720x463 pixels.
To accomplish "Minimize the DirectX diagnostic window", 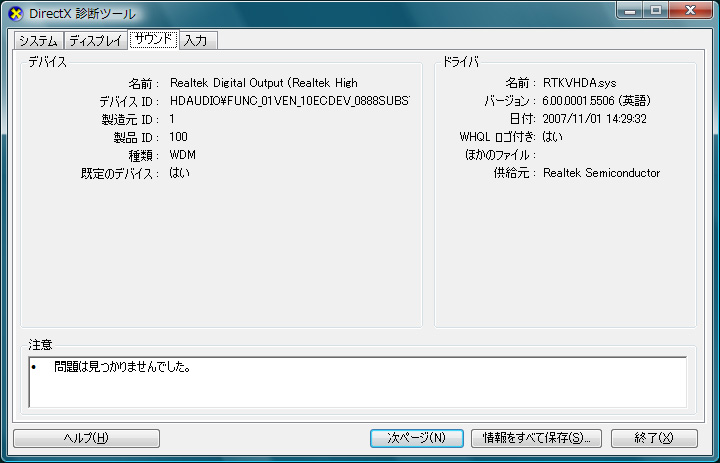I will pos(630,11).
